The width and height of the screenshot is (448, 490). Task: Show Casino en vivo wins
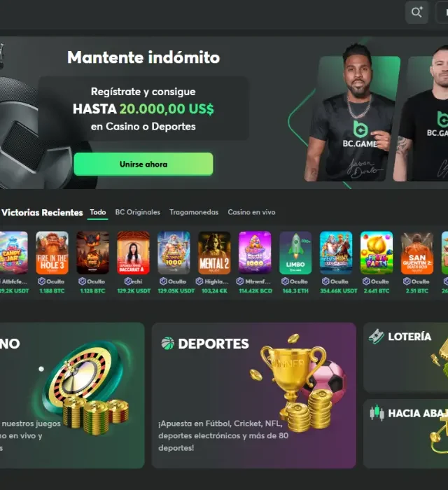coord(251,212)
